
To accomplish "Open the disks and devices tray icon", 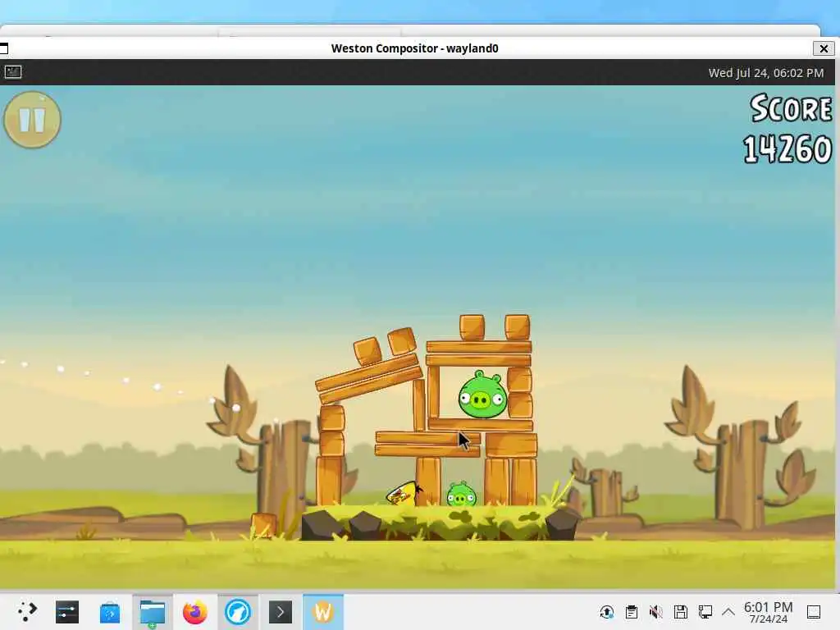I will [680, 612].
